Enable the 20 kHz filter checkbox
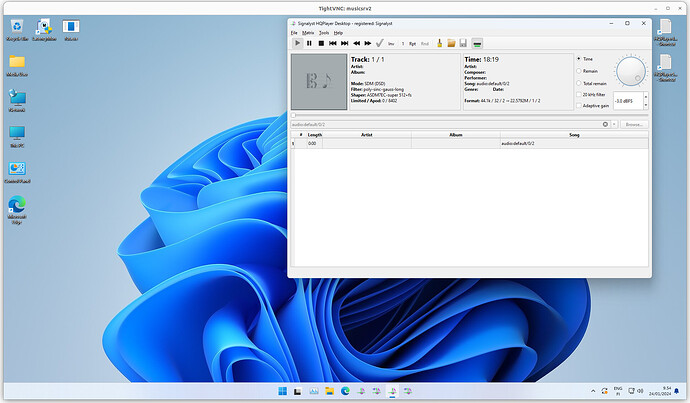The width and height of the screenshot is (690, 403). coord(579,95)
